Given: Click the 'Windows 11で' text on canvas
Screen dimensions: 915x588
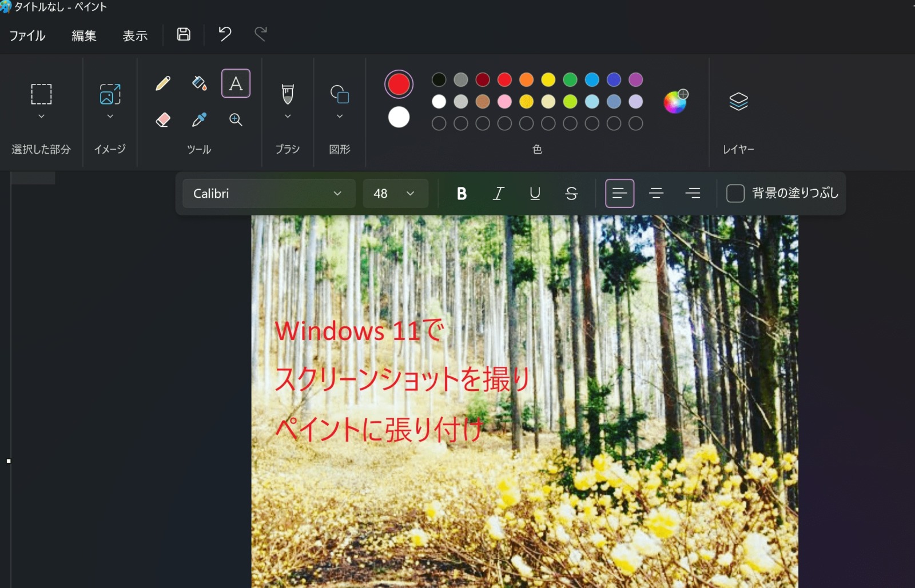Looking at the screenshot, I should 359,331.
